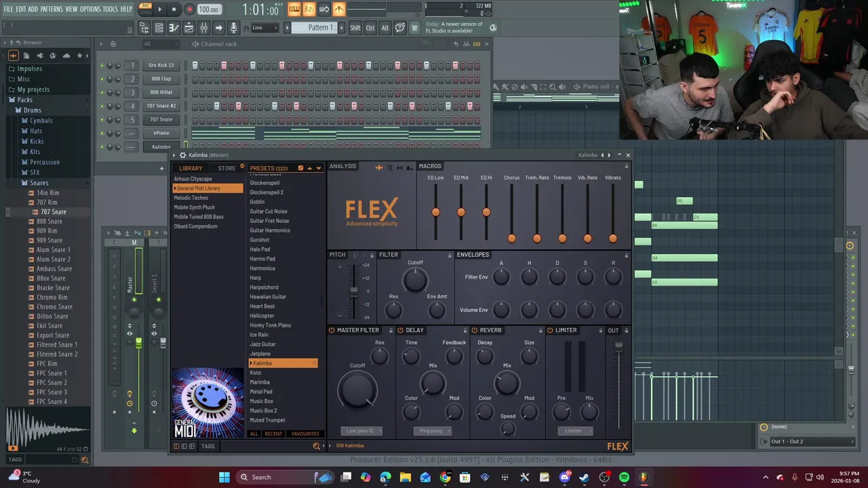Toggle the metronome icon in top toolbar
The width and height of the screenshot is (868, 488).
click(339, 9)
